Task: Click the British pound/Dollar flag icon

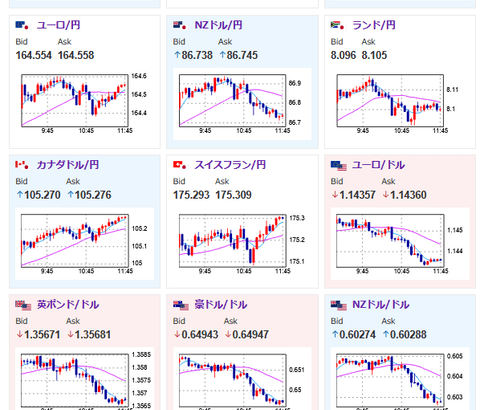Action: (x=23, y=305)
